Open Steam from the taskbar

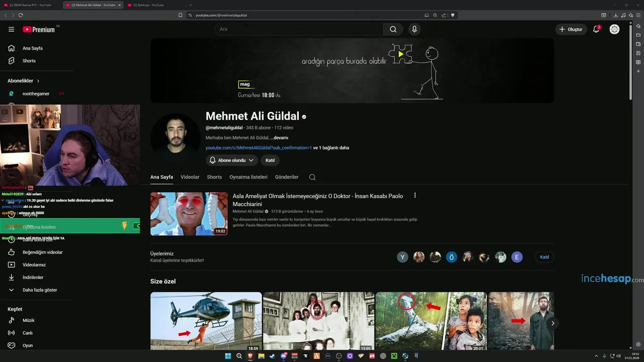272,356
